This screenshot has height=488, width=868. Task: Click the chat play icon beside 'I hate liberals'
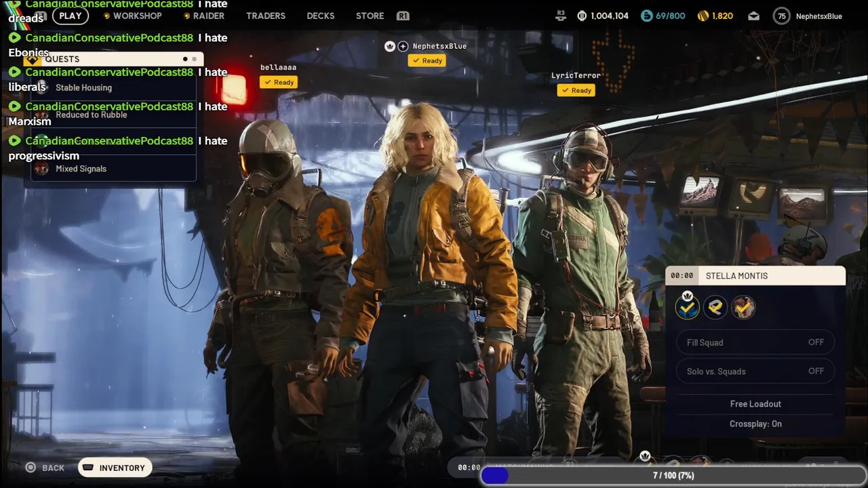[15, 72]
